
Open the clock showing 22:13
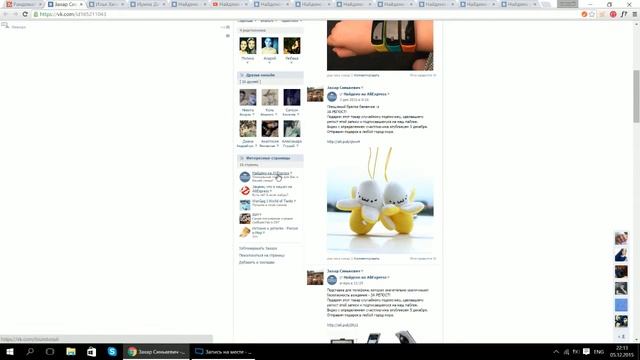(x=622, y=351)
